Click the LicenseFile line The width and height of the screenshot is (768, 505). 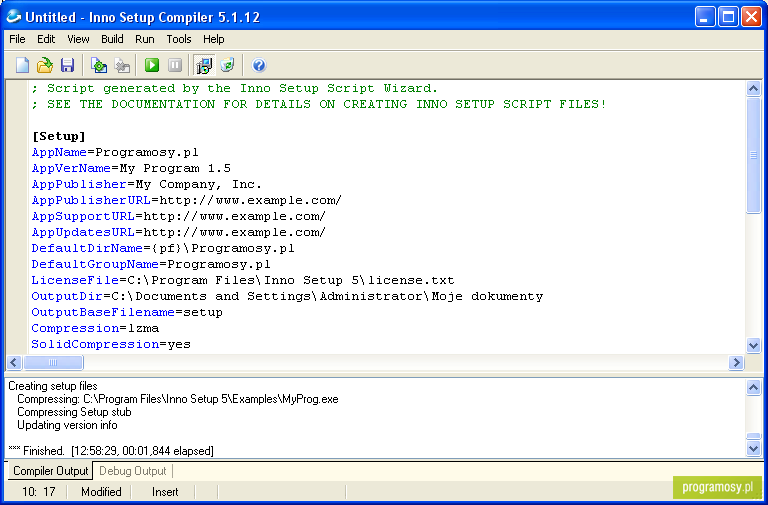coord(243,280)
